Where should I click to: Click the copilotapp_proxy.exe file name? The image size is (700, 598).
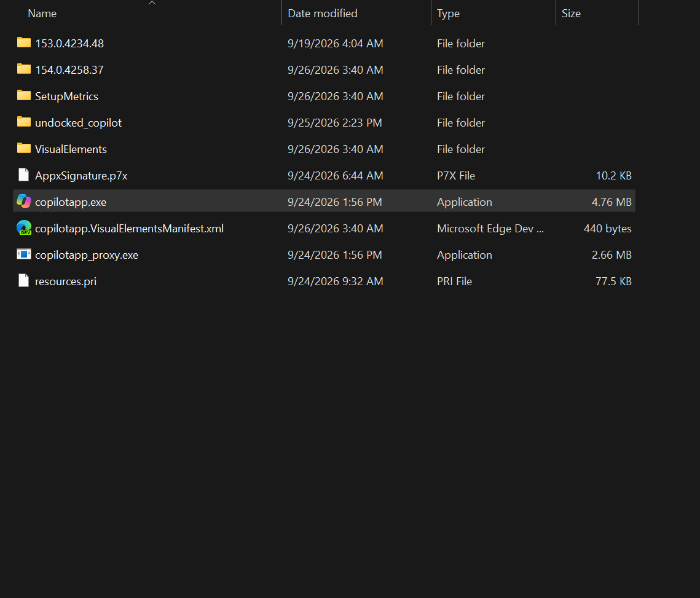click(x=87, y=255)
